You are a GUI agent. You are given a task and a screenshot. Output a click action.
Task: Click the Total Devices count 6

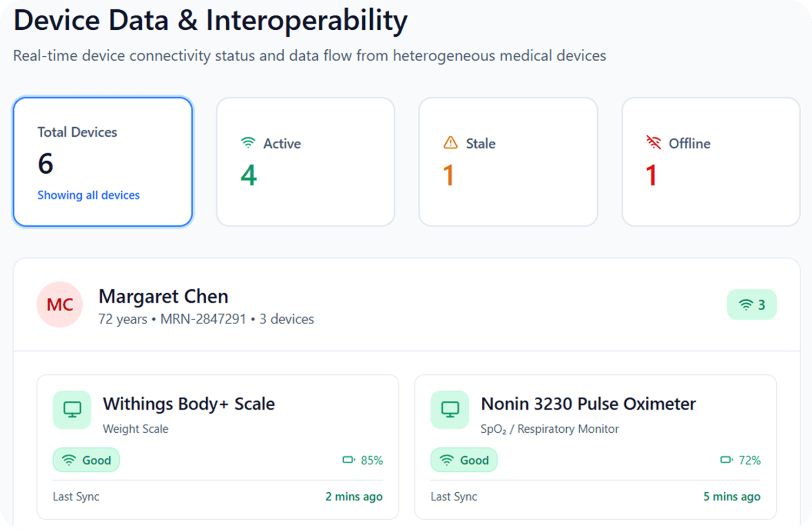point(45,163)
